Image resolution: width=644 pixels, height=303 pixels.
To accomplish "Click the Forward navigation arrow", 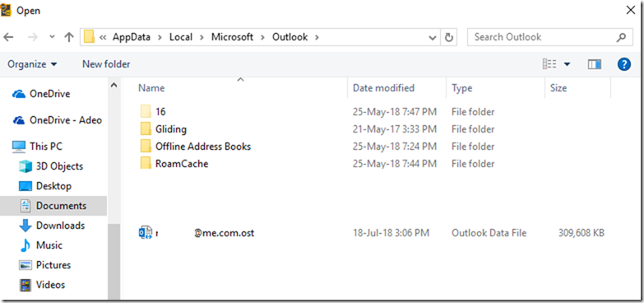I will pyautogui.click(x=32, y=37).
